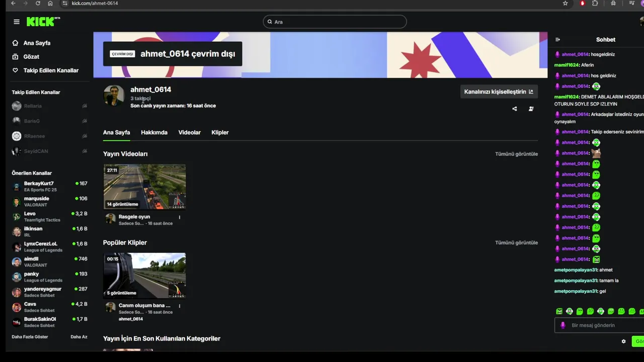Open options menu for Rasgele oyun video
The image size is (644, 362).
coord(179,217)
